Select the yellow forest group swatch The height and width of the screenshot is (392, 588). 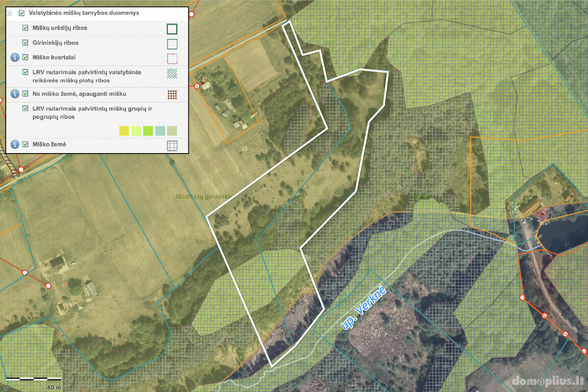pos(124,131)
